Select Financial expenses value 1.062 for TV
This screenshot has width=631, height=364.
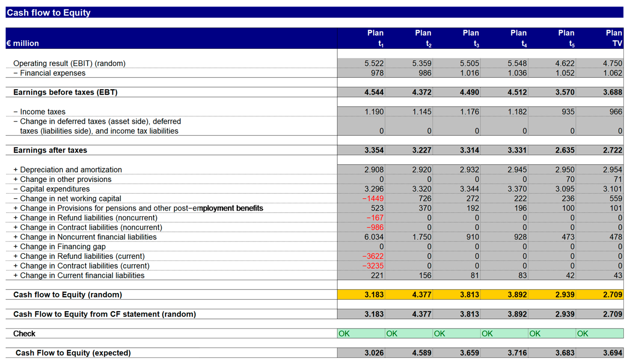[x=612, y=73]
